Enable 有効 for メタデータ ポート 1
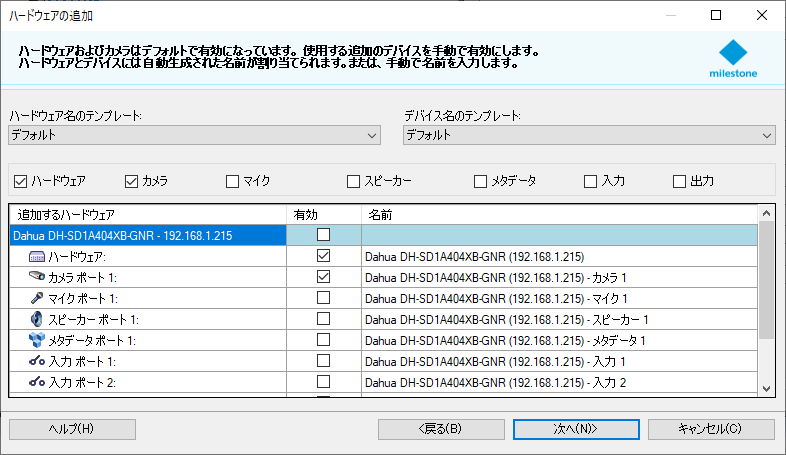 [x=323, y=340]
